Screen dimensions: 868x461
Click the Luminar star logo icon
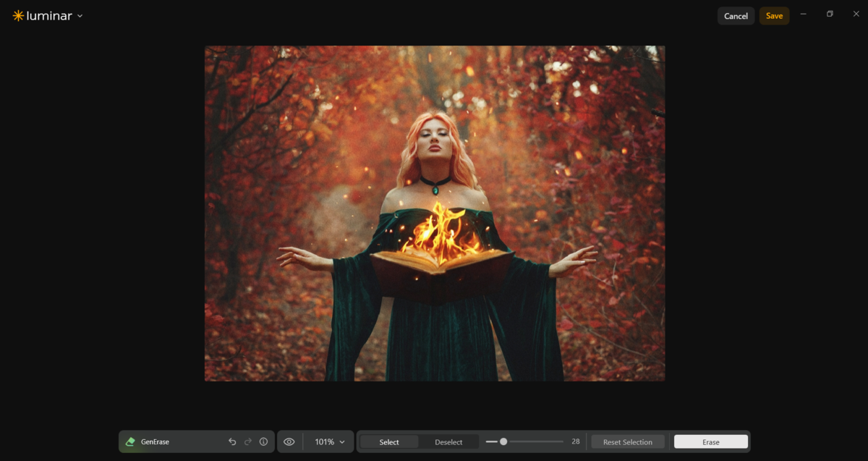pos(18,16)
